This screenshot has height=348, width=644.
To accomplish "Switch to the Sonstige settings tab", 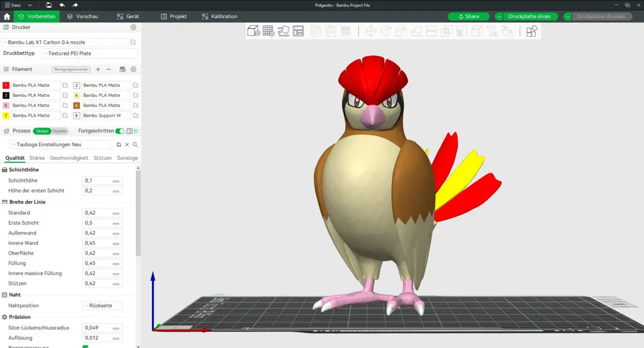I will pyautogui.click(x=128, y=158).
